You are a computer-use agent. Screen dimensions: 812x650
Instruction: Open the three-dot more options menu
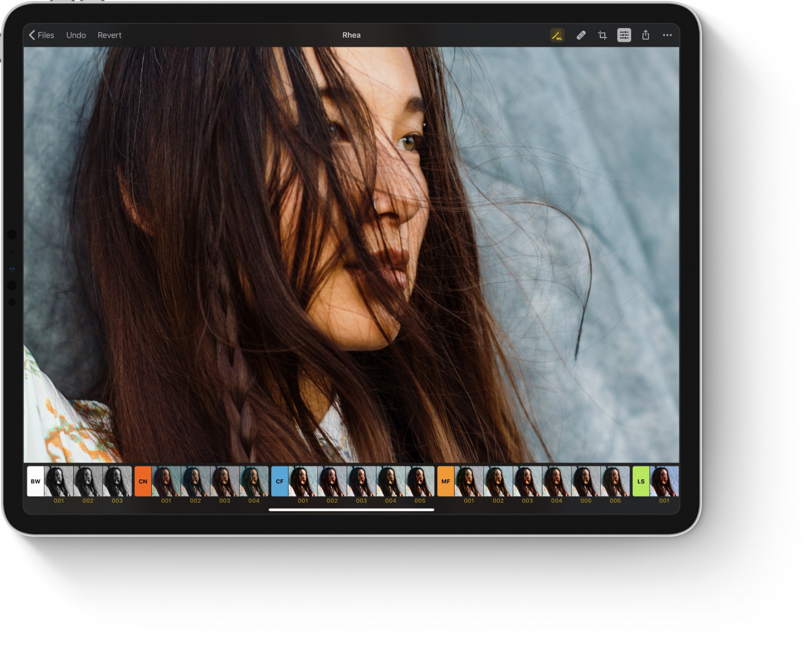(667, 35)
